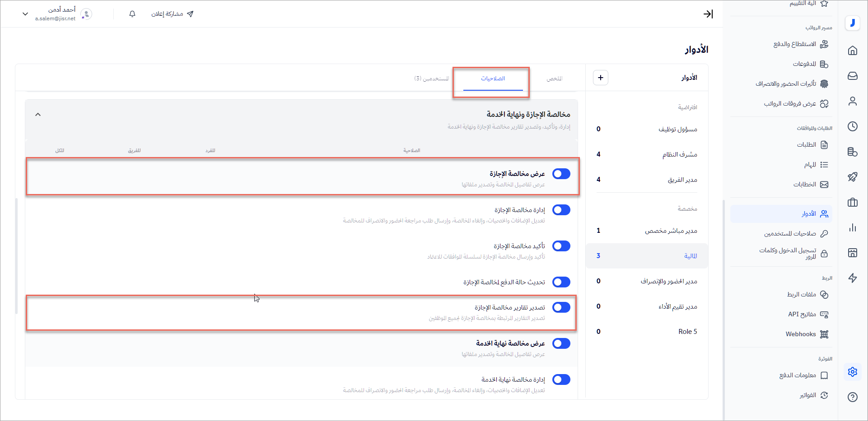The width and height of the screenshot is (868, 421).
Task: Click the settings gear icon in the rail
Action: [852, 372]
